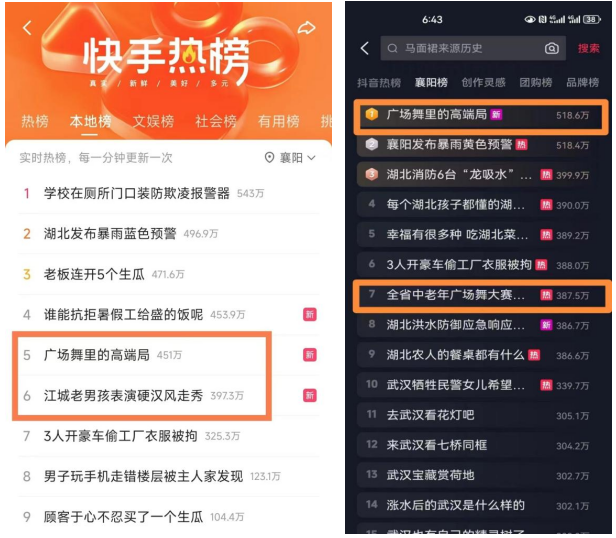This screenshot has height=538, width=616.
Task: Tap the battery indicator in status bar
Action: [x=592, y=19]
